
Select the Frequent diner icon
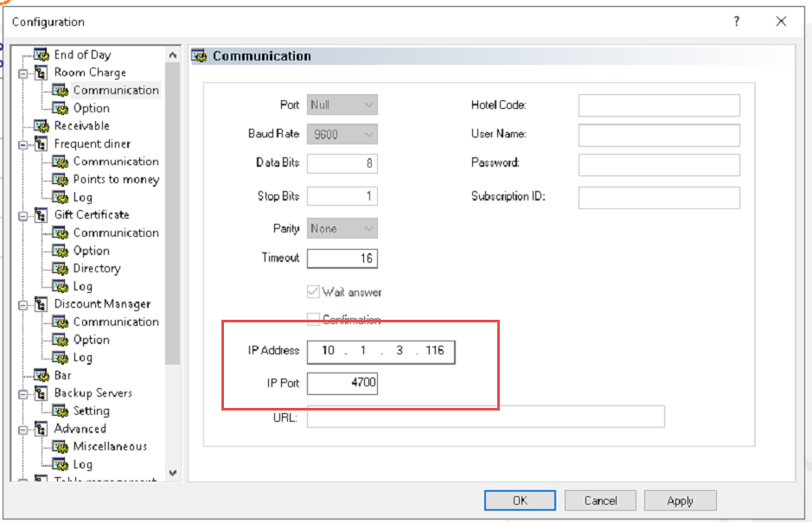(41, 143)
